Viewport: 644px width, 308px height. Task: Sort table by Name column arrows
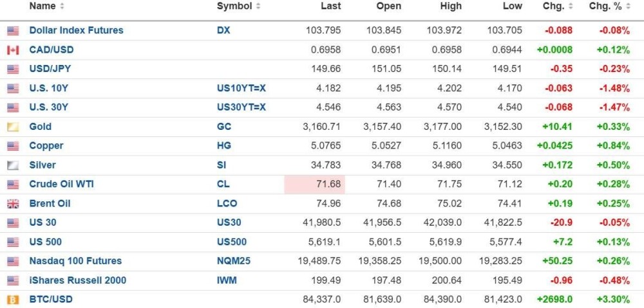[62, 6]
